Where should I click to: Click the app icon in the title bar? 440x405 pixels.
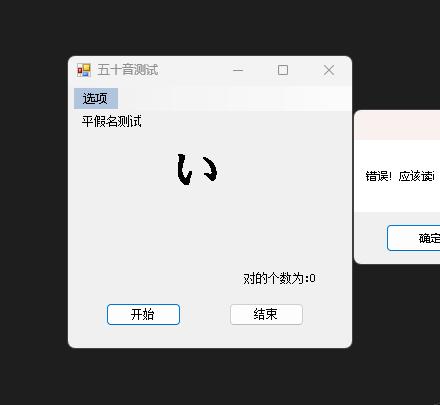[84, 70]
